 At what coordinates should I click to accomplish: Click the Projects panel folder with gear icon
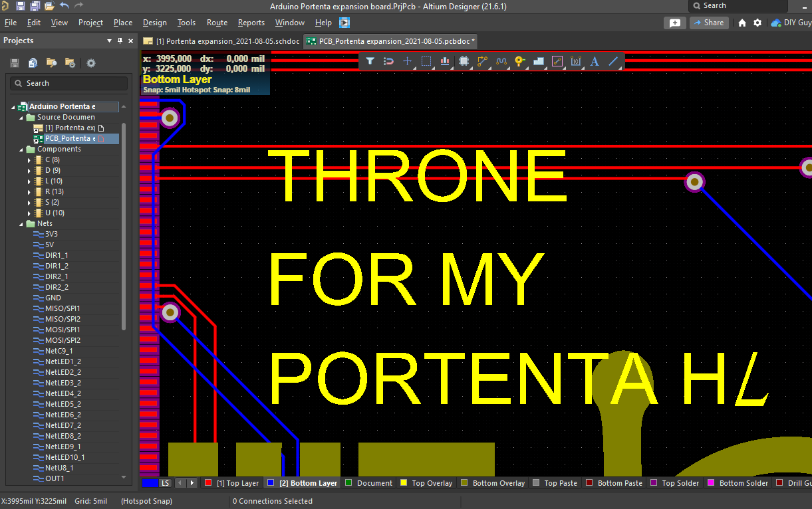coord(70,63)
